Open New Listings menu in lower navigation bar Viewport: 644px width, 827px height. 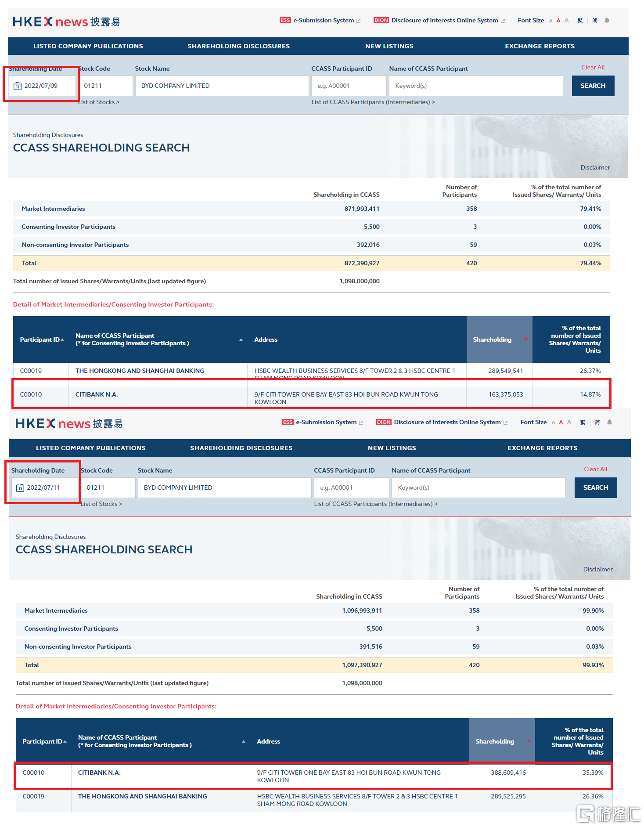[x=392, y=448]
